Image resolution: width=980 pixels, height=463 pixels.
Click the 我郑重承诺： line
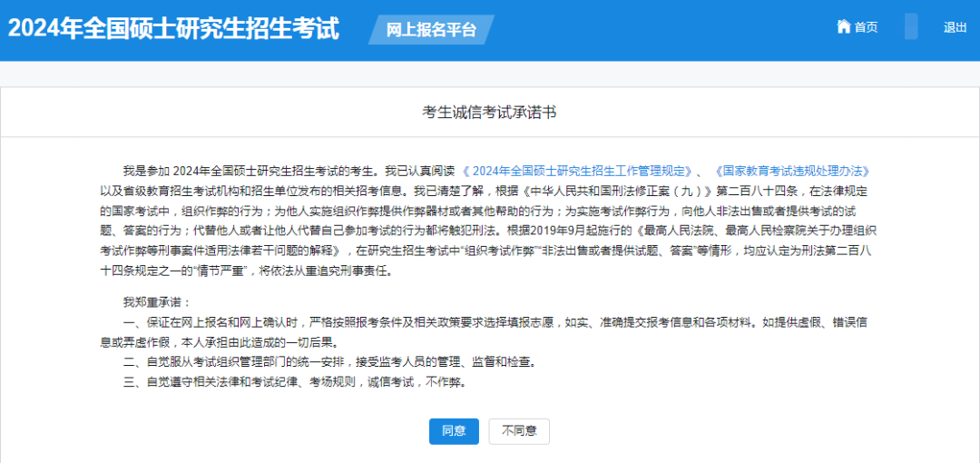[156, 303]
